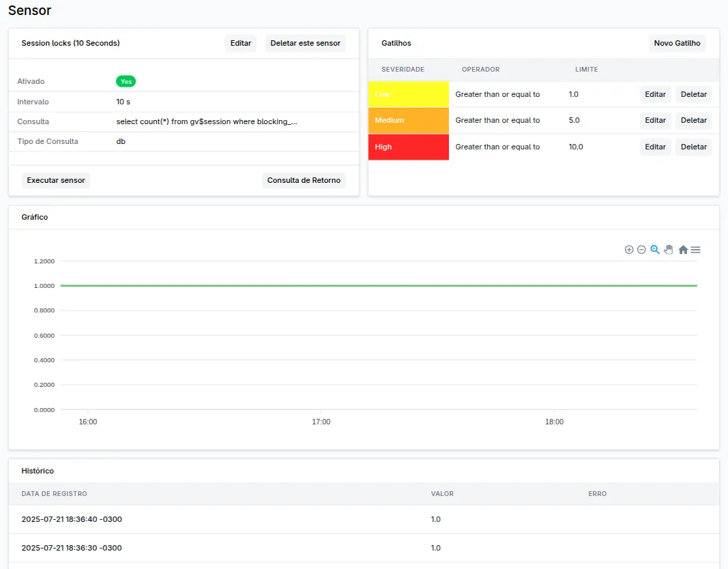Select the zoom out icon on the chart
The image size is (728, 569).
tap(641, 250)
